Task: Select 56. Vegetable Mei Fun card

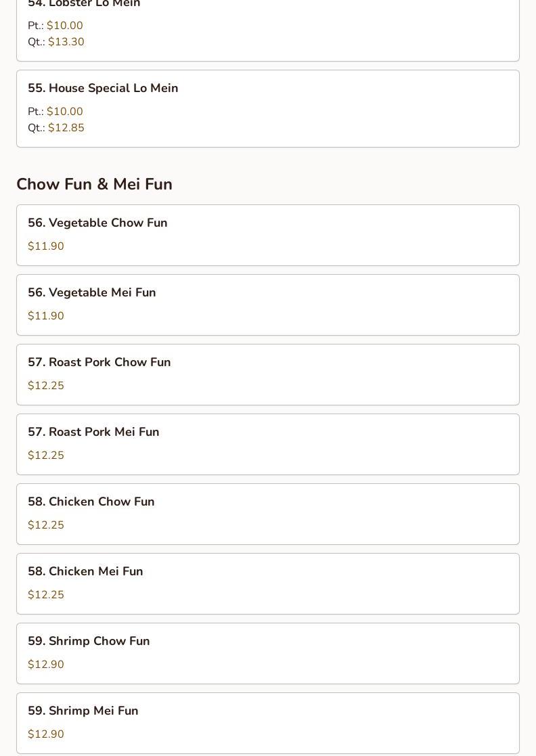Action: click(x=268, y=305)
